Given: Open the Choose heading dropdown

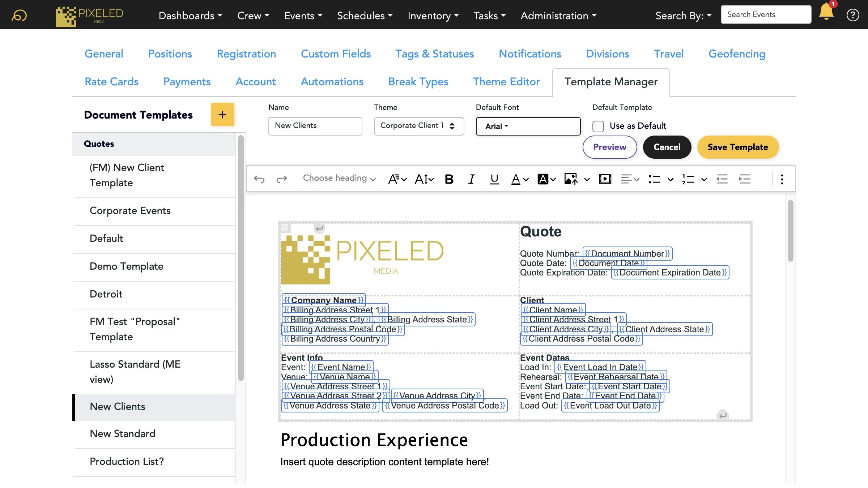Looking at the screenshot, I should click(339, 178).
